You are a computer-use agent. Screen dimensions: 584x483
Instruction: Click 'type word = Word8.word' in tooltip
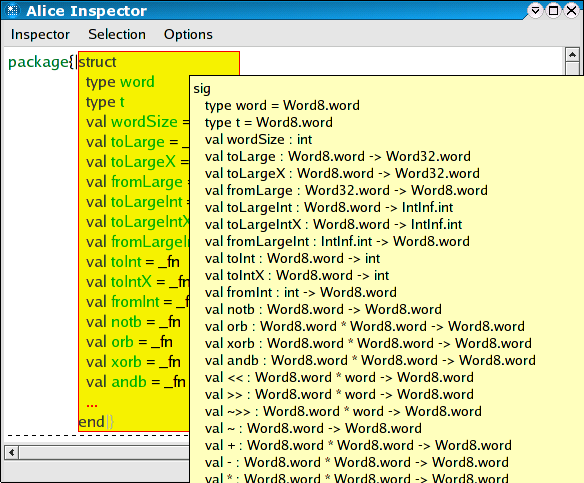tap(282, 105)
